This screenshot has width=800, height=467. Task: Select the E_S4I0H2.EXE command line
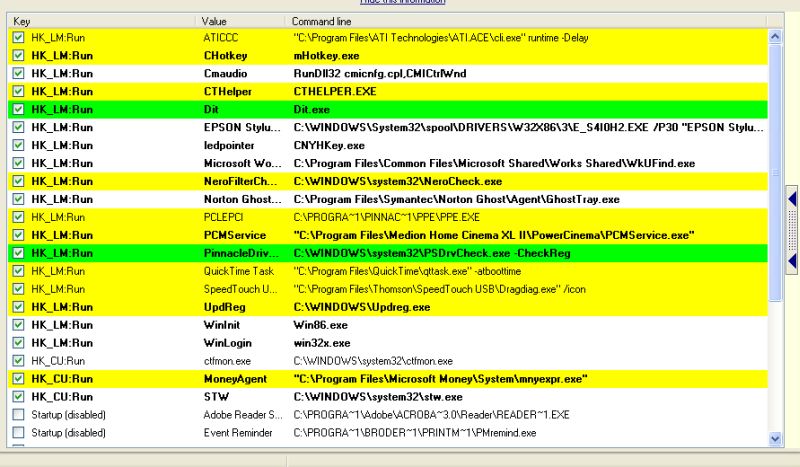(x=529, y=127)
